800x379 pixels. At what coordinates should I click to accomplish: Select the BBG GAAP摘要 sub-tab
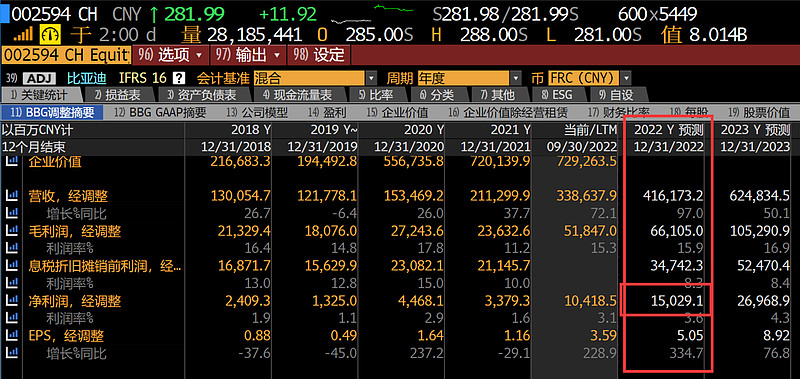pos(160,112)
